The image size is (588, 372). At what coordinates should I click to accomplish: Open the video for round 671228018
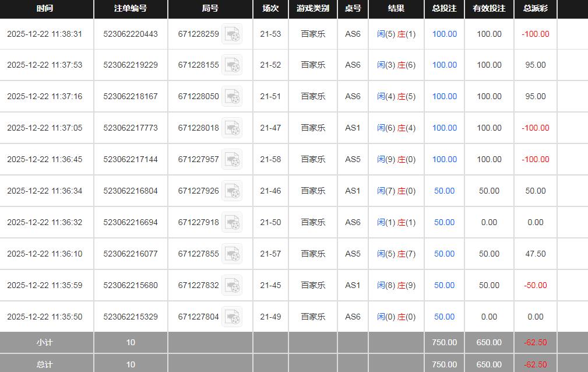233,129
